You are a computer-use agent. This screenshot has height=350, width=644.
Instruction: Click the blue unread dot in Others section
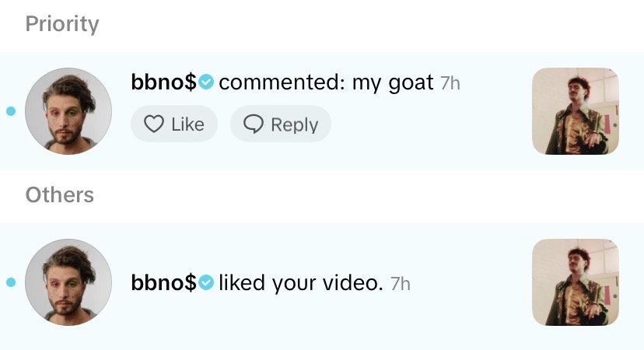[11, 282]
